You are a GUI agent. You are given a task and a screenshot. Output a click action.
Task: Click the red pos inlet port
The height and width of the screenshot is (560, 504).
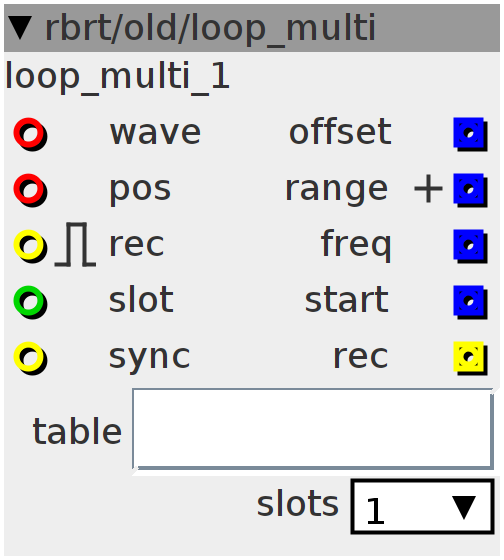click(30, 190)
